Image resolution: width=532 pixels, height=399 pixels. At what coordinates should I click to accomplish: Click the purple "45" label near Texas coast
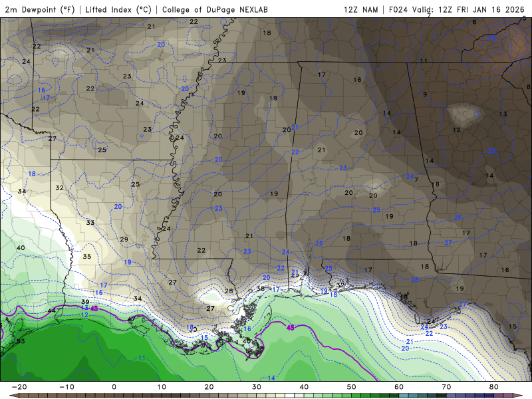[94, 309]
